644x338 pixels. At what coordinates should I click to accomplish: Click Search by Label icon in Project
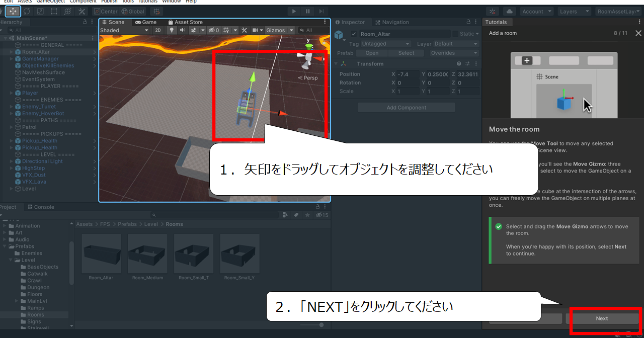(296, 215)
